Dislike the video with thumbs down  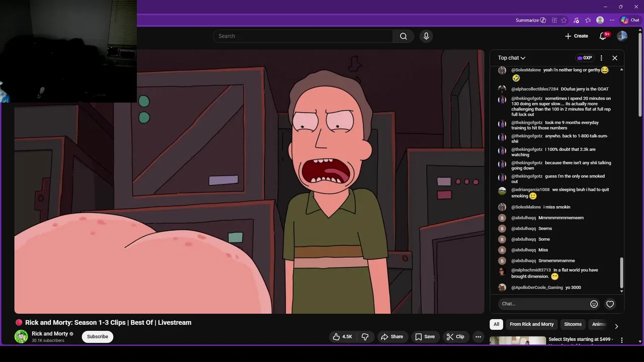[365, 337]
